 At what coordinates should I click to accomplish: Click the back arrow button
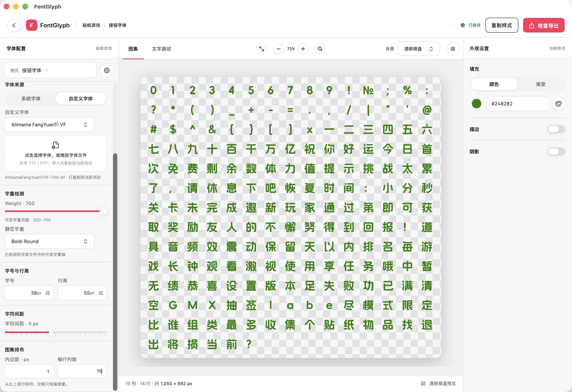click(x=14, y=25)
